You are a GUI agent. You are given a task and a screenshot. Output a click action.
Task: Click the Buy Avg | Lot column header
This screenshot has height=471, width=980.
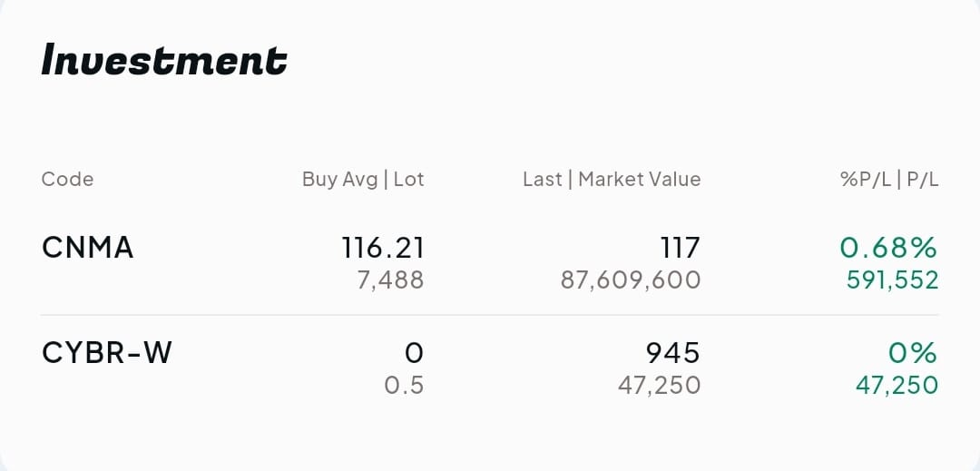tap(363, 179)
